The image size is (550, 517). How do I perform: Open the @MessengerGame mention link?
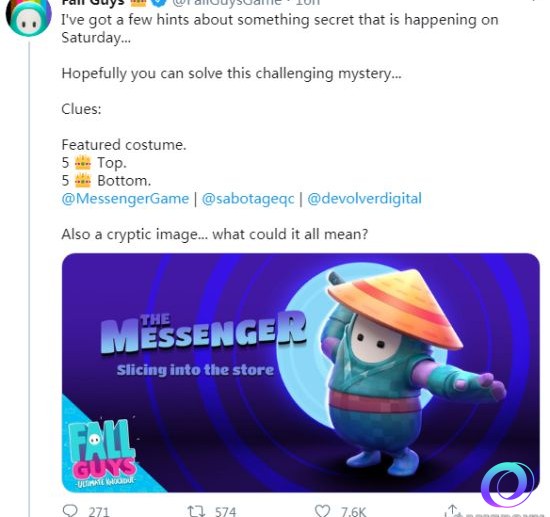click(x=125, y=199)
